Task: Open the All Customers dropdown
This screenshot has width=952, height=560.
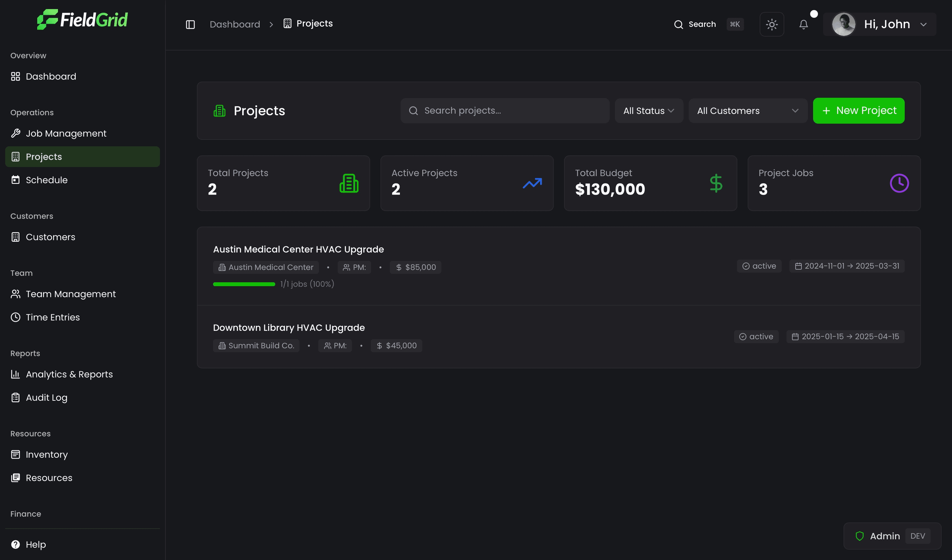Action: pyautogui.click(x=748, y=111)
